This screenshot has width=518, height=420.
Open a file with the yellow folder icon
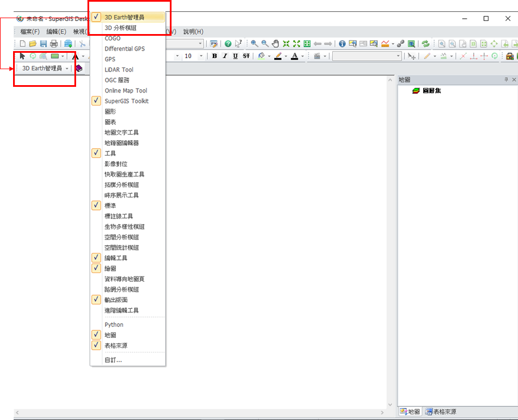(33, 44)
